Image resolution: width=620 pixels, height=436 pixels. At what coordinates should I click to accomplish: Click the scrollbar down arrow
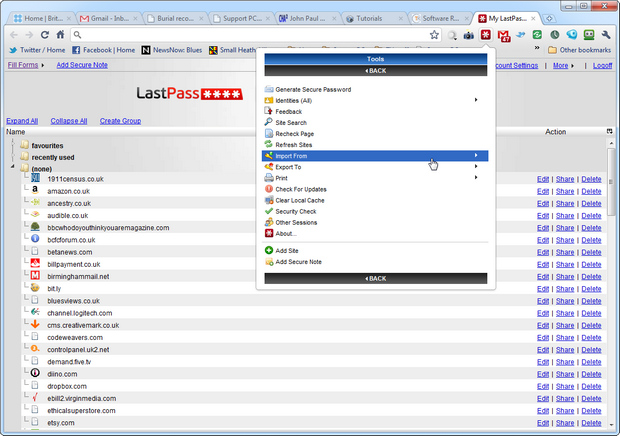click(x=611, y=425)
